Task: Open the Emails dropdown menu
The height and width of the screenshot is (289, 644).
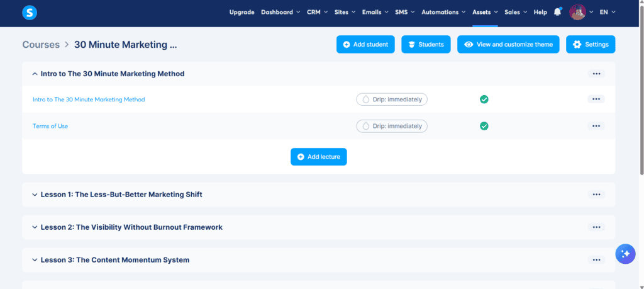Action: [375, 13]
